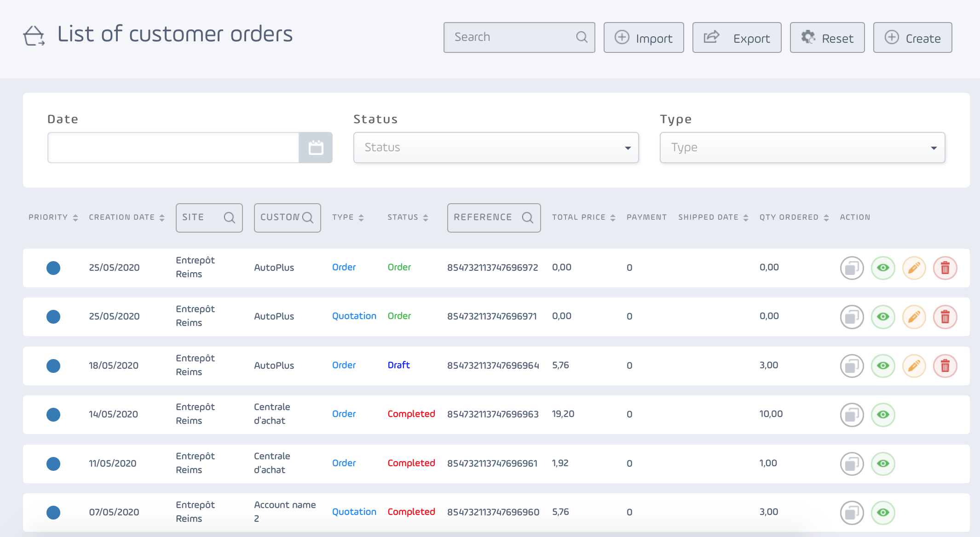Click Action column header
This screenshot has height=537, width=980.
point(855,217)
